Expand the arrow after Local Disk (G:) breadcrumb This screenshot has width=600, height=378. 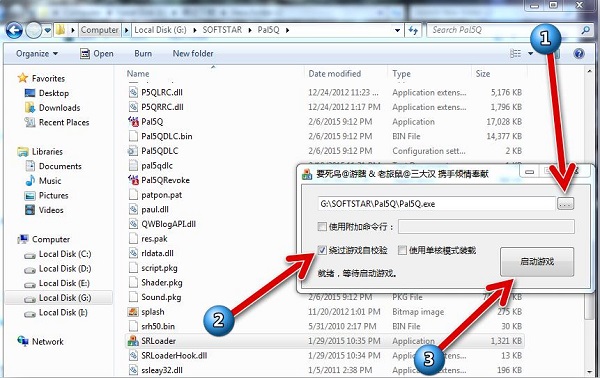point(194,30)
